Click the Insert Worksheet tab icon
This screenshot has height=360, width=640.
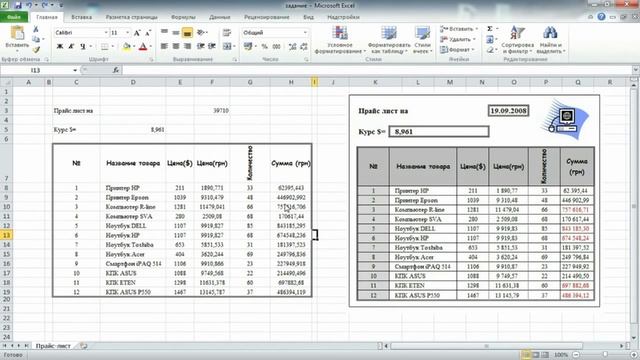(83, 346)
